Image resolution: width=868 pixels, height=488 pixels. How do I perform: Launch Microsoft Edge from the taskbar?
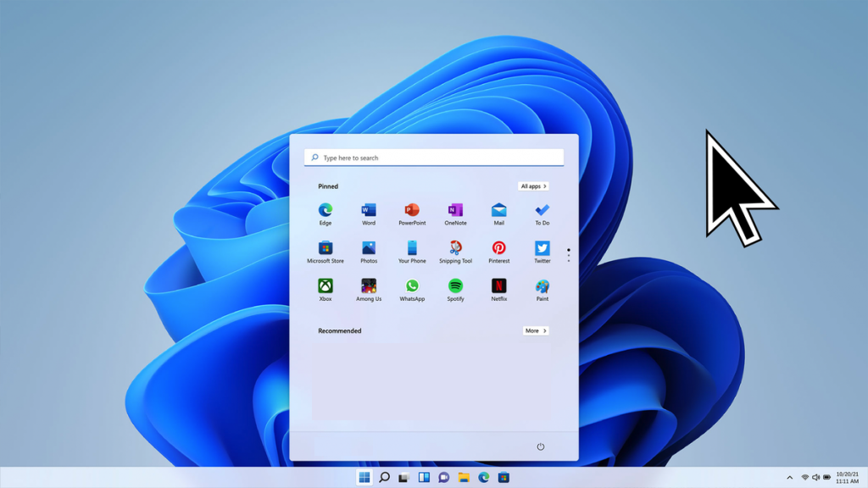tap(481, 477)
